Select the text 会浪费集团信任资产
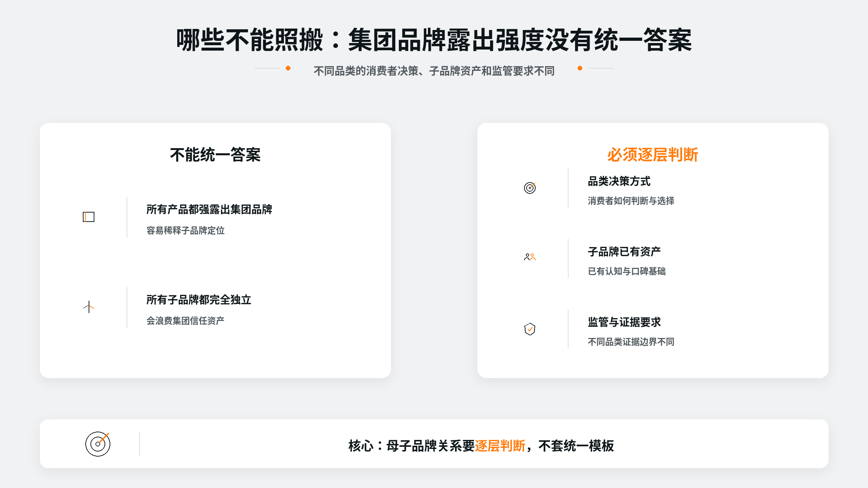 click(186, 321)
